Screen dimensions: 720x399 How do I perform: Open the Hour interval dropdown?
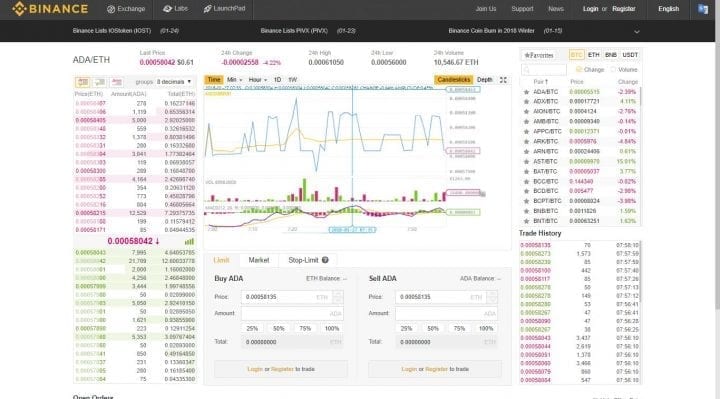(x=257, y=80)
